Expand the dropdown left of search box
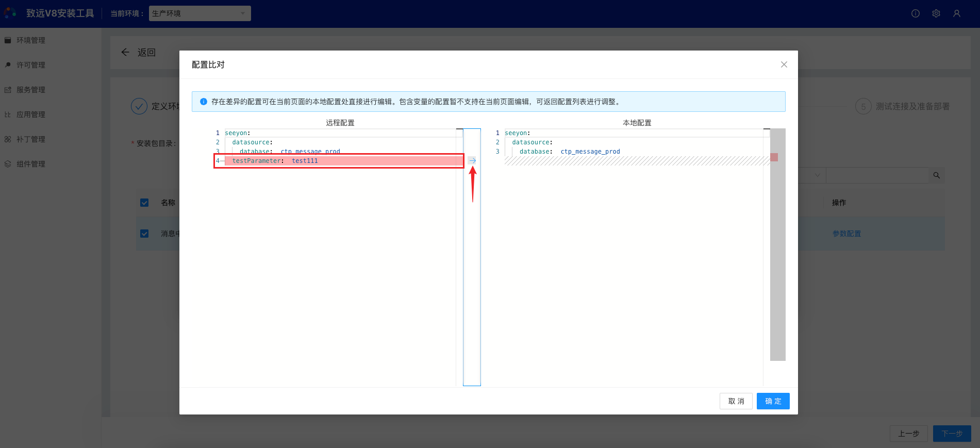The width and height of the screenshot is (980, 448). [817, 175]
